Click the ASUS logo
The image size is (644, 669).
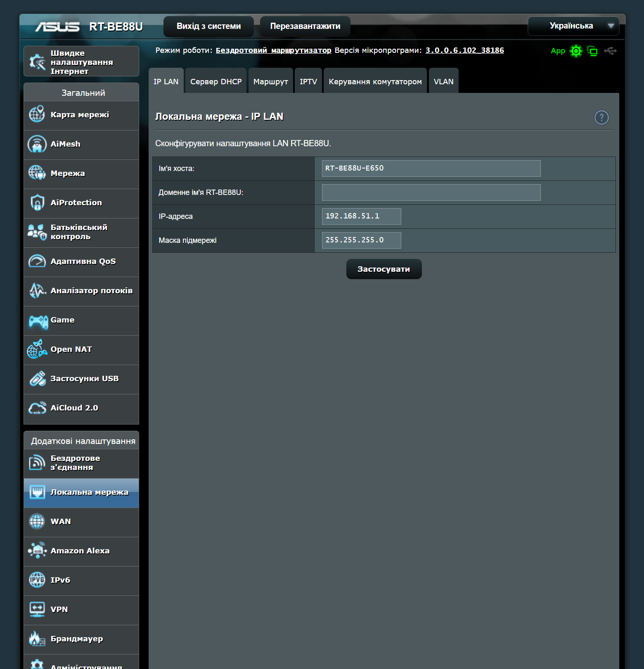(x=57, y=27)
